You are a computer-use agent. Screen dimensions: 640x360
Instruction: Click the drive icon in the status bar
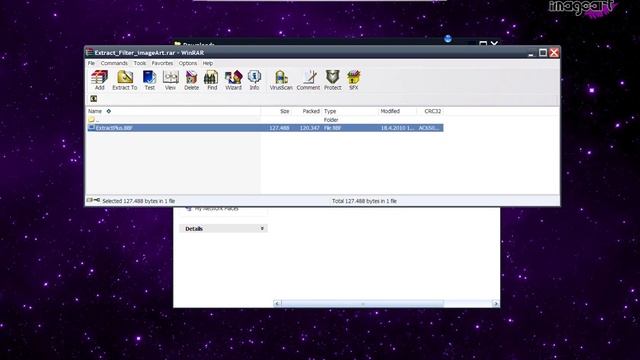click(x=89, y=200)
